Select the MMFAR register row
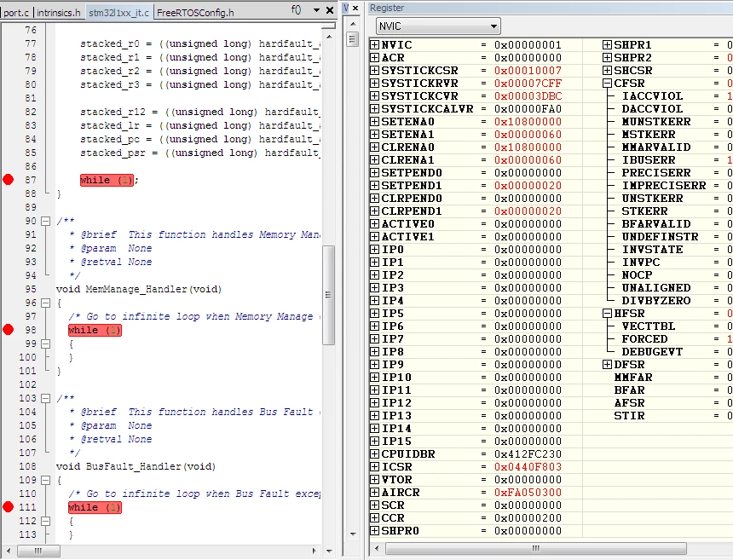Viewport: 733px width, 560px height. (x=633, y=378)
